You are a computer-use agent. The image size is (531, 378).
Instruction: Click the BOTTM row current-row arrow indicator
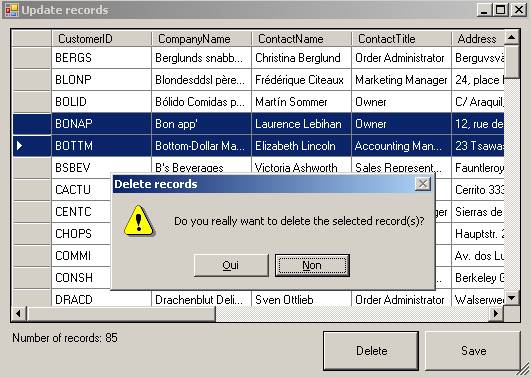click(20, 146)
